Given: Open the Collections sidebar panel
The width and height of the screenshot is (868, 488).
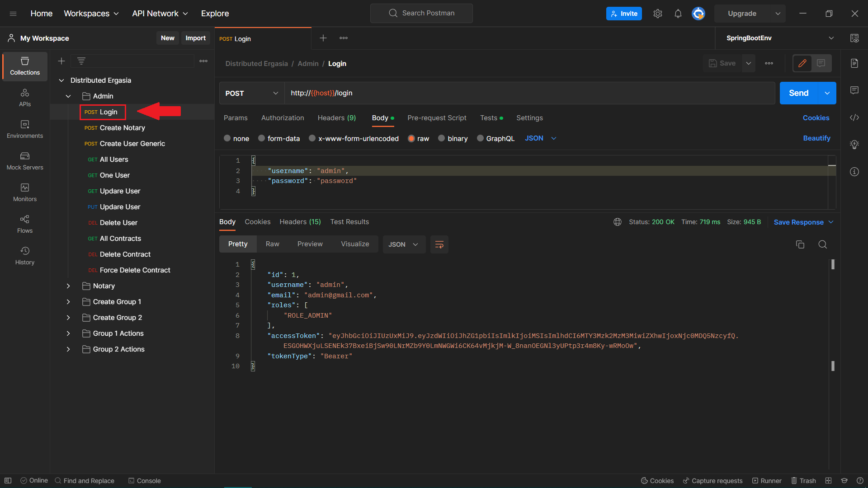Looking at the screenshot, I should [25, 66].
